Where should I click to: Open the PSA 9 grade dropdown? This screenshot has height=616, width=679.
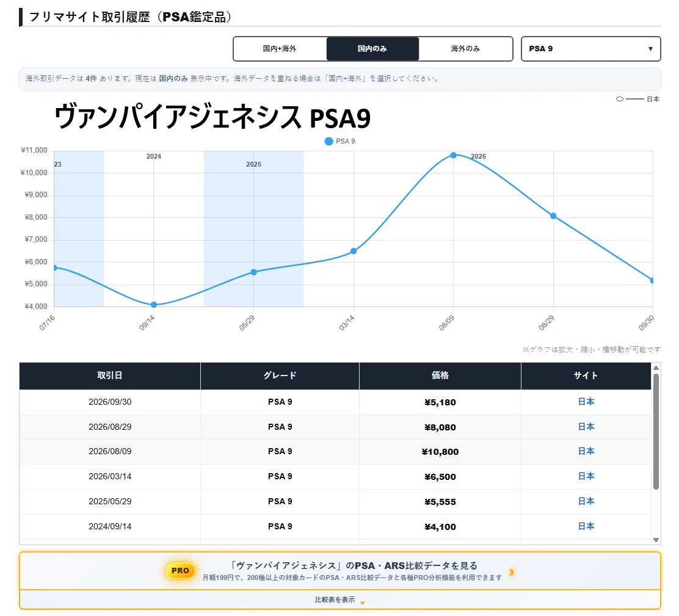(x=590, y=48)
